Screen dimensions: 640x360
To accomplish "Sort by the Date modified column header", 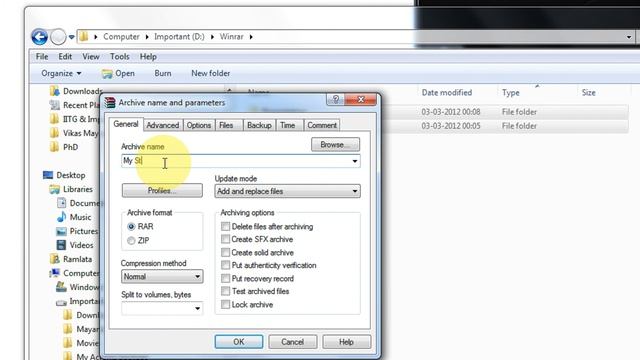I will pos(447,93).
